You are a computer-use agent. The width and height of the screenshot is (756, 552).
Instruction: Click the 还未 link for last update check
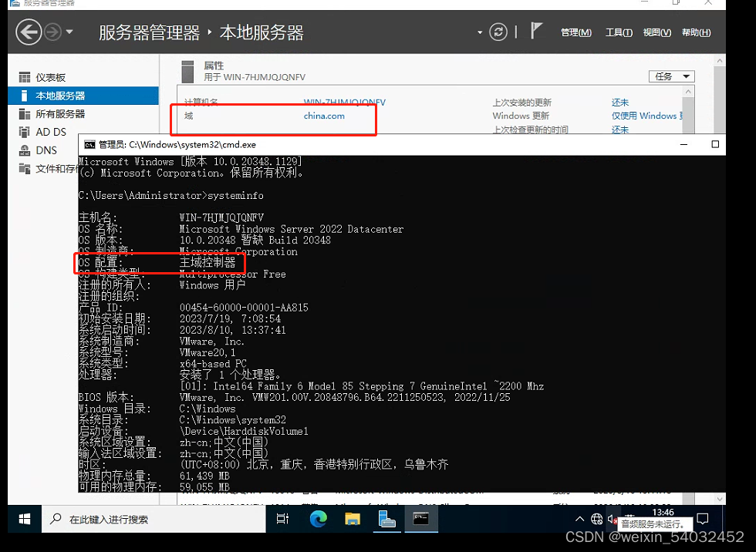[x=620, y=130]
